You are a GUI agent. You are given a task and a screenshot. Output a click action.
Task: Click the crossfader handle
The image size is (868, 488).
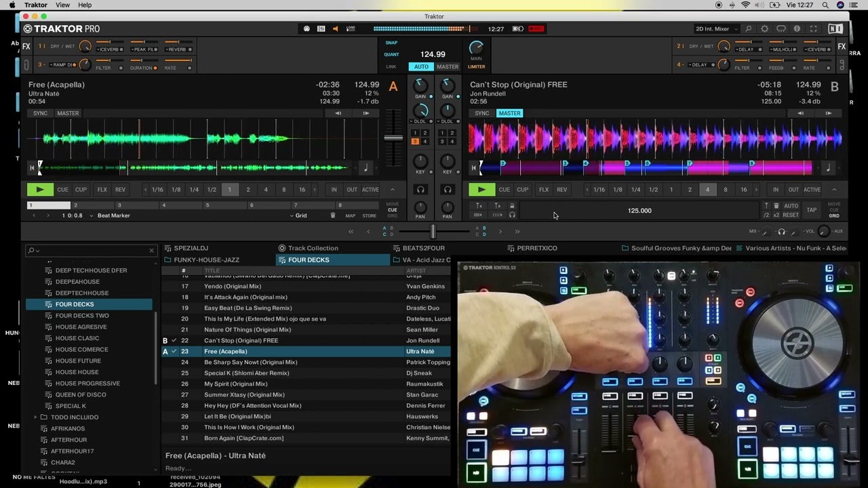(433, 232)
